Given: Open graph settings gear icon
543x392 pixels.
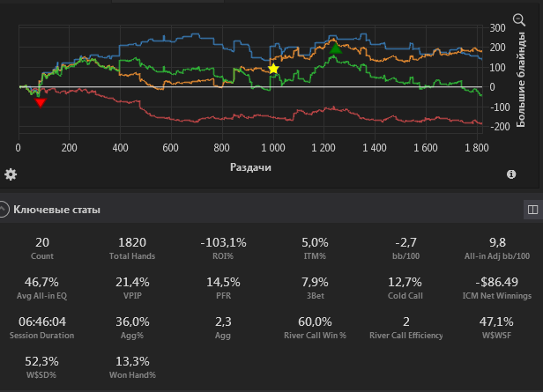Looking at the screenshot, I should click(x=11, y=174).
